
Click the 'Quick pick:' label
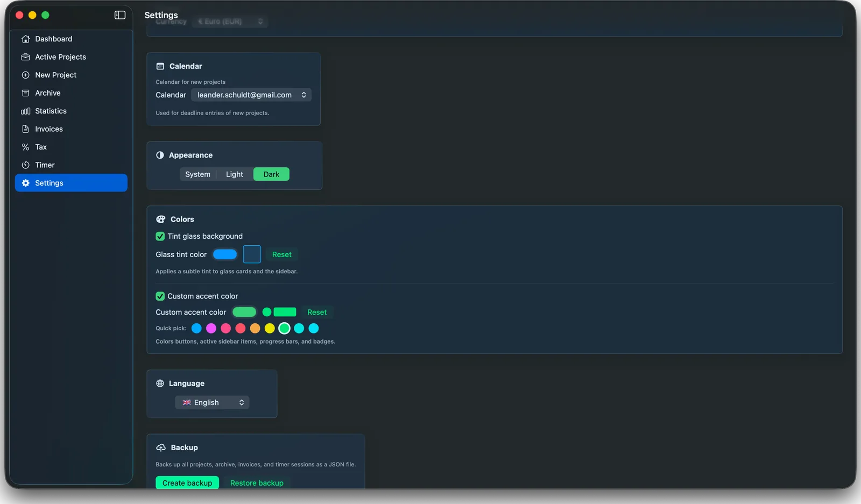pyautogui.click(x=171, y=328)
